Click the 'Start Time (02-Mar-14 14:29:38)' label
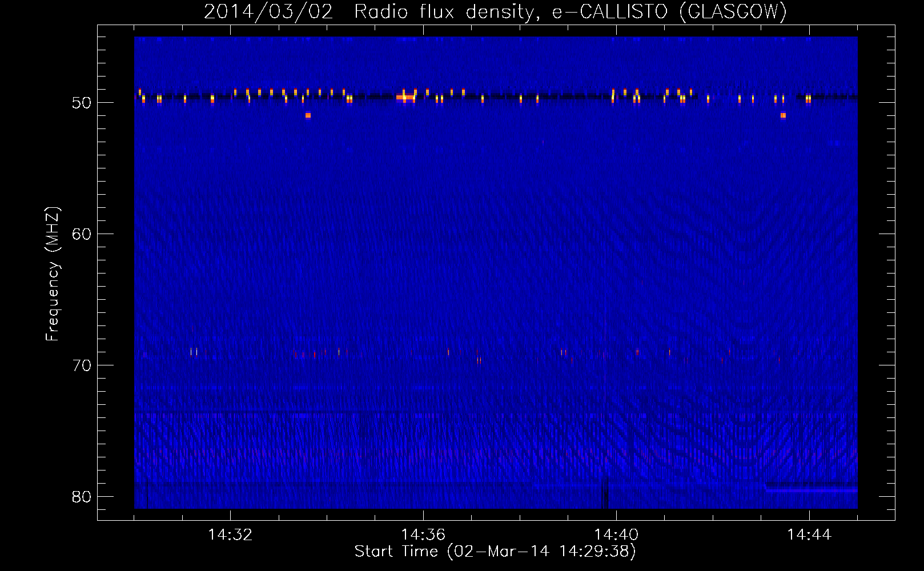Image resolution: width=924 pixels, height=571 pixels. pos(495,552)
